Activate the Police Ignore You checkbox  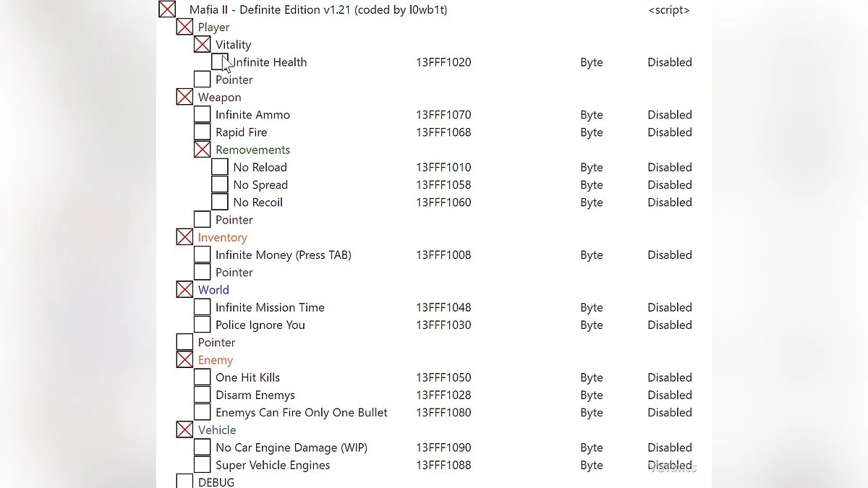203,325
